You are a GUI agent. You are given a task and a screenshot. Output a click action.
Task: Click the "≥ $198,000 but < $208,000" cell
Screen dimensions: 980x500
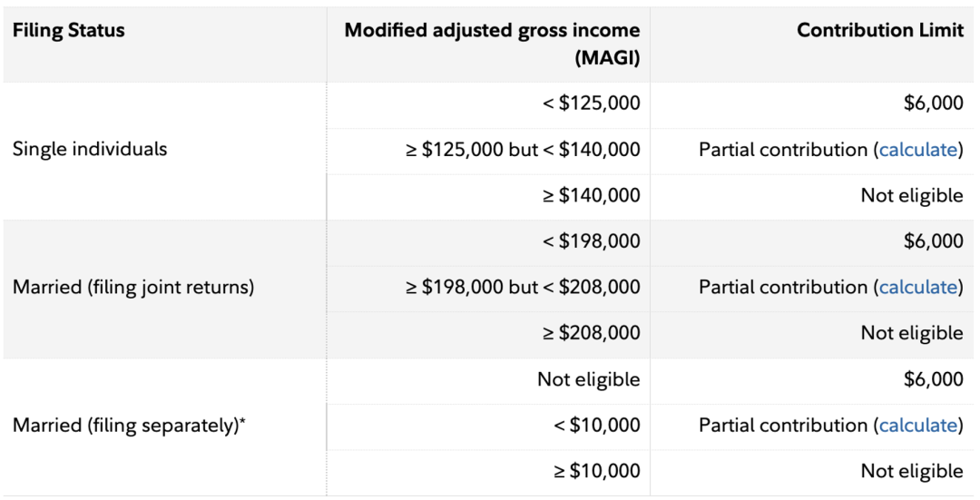pyautogui.click(x=523, y=288)
